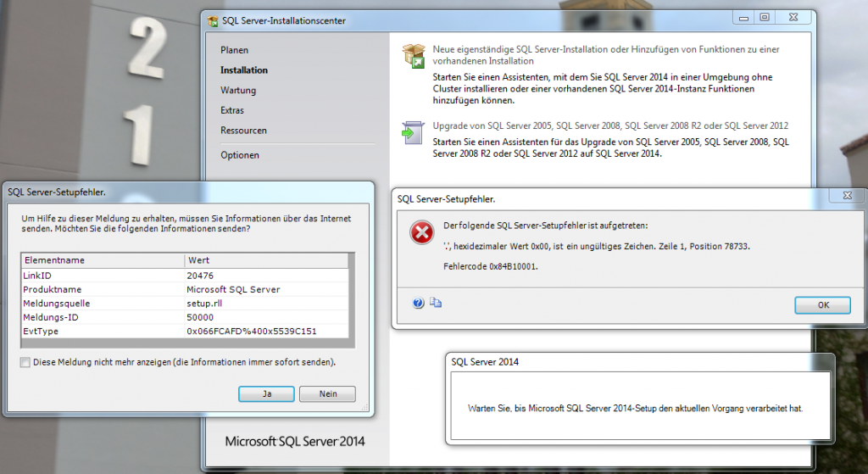Click the 'Fehlercode 0x84B10001' text

491,266
